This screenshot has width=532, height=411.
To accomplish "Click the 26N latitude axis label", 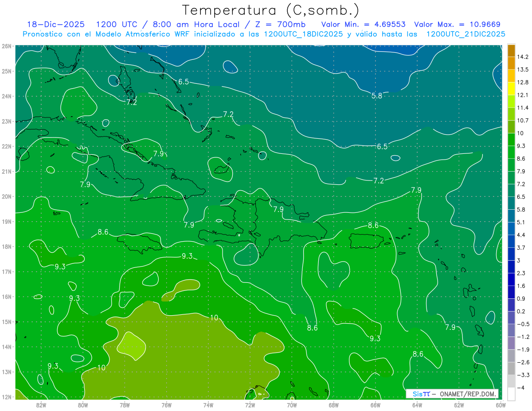I will point(6,46).
